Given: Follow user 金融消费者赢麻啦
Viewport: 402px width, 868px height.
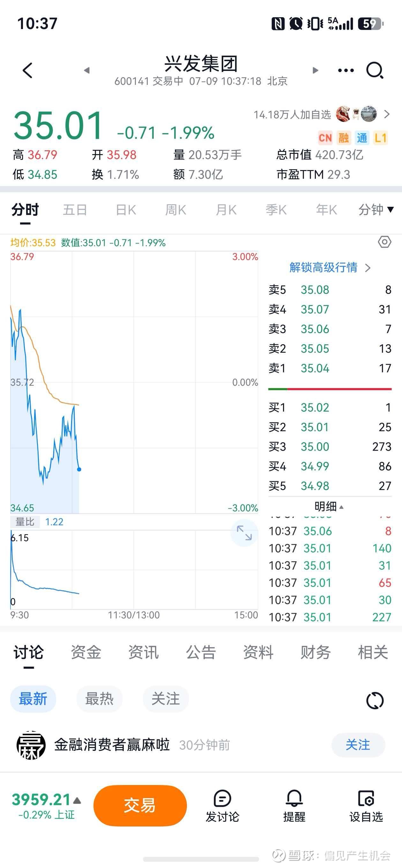Looking at the screenshot, I should (x=358, y=745).
